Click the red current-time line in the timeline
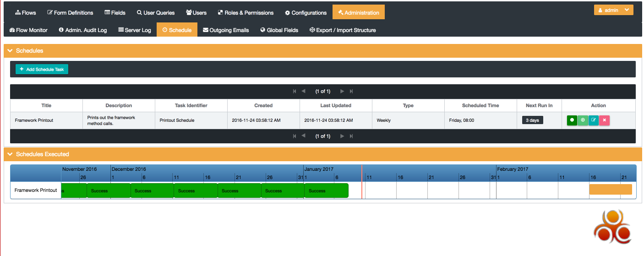Screen dimensions: 644x256 coord(362,181)
